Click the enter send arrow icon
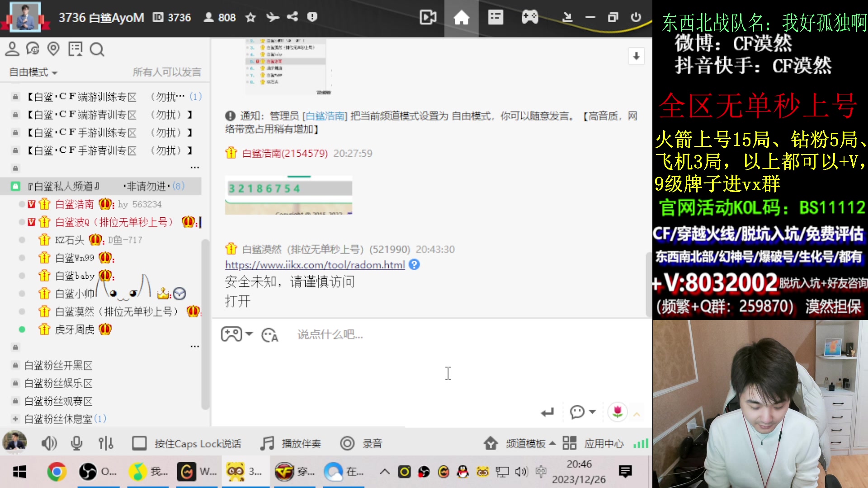 (x=547, y=412)
